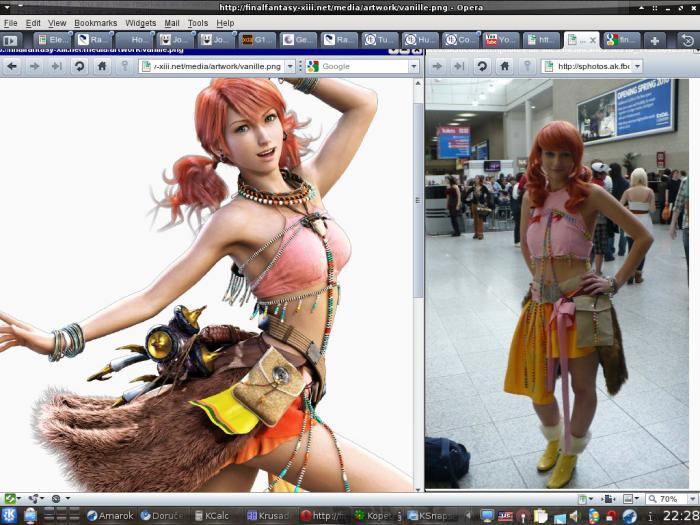This screenshot has height=525, width=700.
Task: Switch to Amarok in the taskbar
Action: (110, 516)
